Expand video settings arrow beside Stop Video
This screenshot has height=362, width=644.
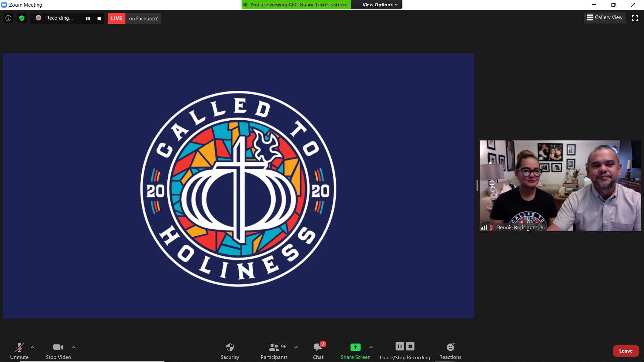coord(74,347)
